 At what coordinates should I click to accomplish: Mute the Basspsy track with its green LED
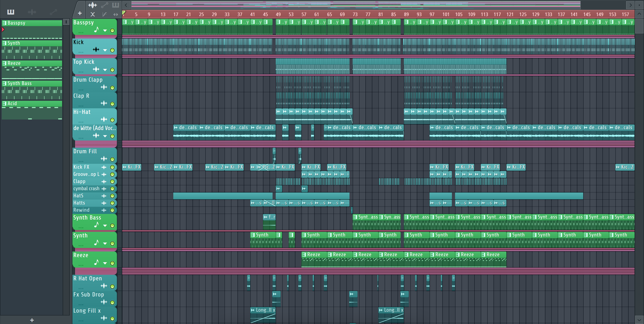click(x=112, y=30)
